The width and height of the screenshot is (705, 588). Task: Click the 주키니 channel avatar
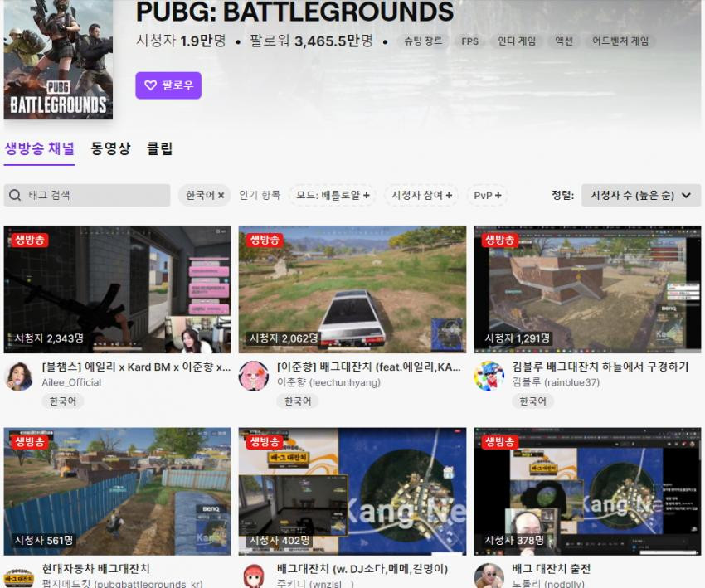(x=254, y=576)
